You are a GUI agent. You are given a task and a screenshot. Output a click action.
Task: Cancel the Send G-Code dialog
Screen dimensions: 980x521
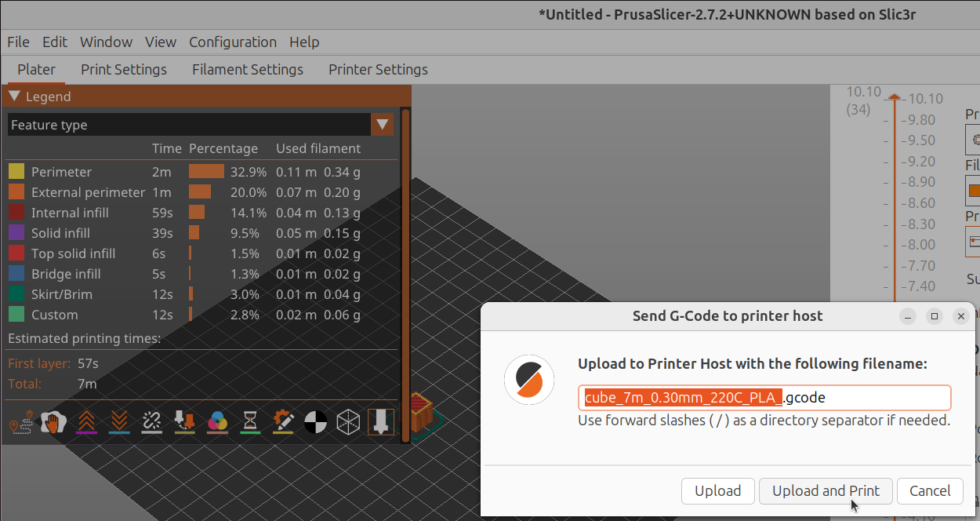pyautogui.click(x=930, y=490)
